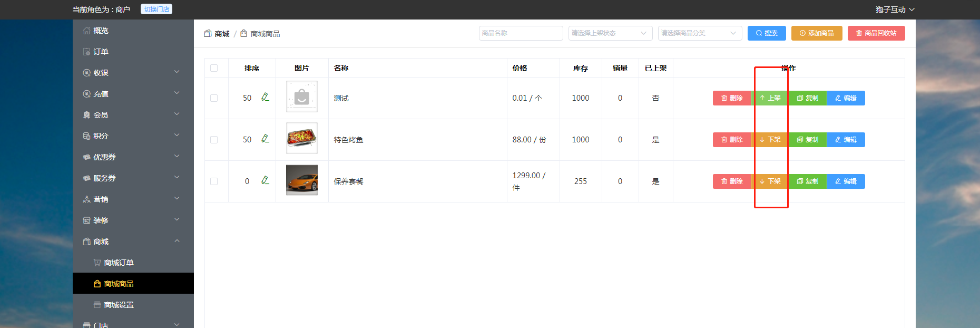
Task: Expand the 会员 menu chevron
Action: pos(177,114)
